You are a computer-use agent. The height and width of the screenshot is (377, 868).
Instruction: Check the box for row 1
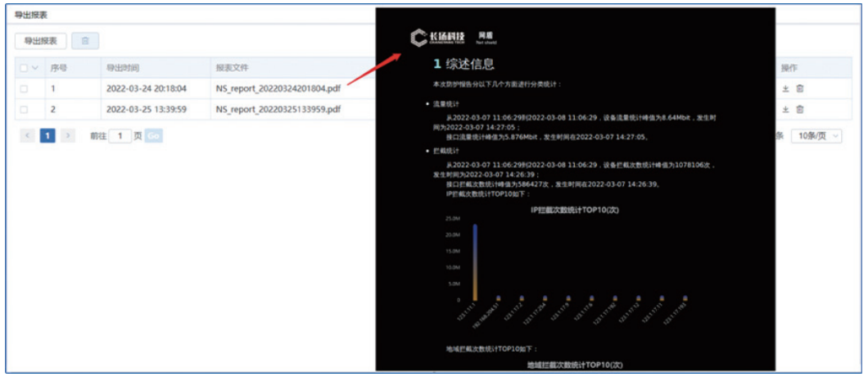pos(24,89)
